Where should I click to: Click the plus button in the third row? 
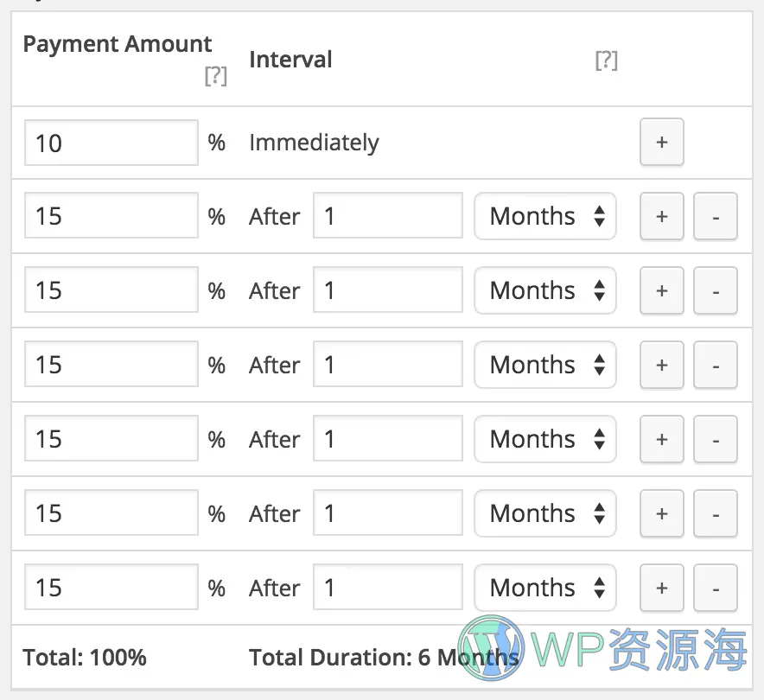tap(662, 291)
